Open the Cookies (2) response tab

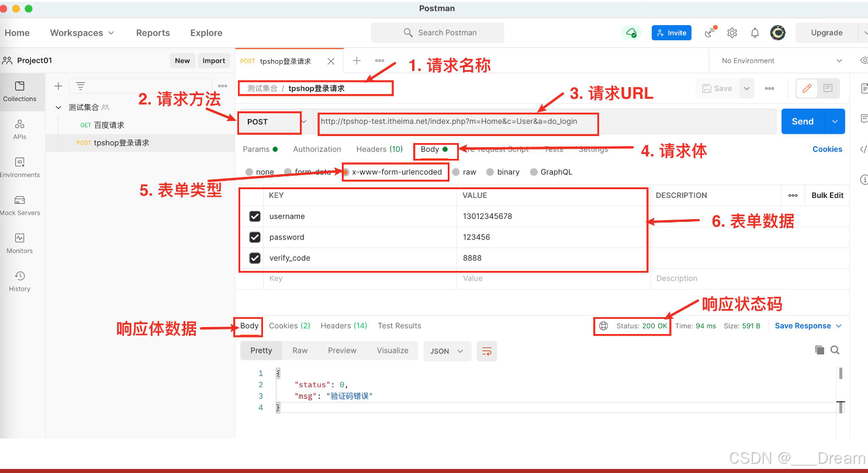[x=289, y=326]
